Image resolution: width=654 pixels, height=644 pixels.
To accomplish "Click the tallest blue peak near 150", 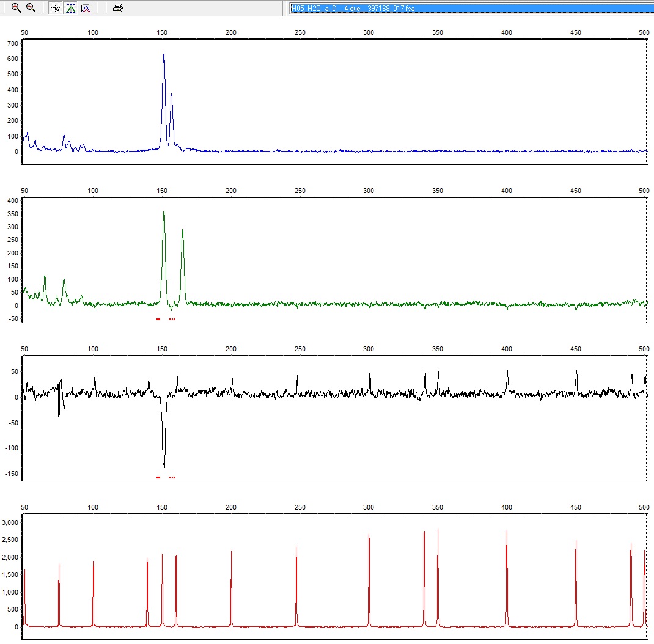I will pos(164,55).
